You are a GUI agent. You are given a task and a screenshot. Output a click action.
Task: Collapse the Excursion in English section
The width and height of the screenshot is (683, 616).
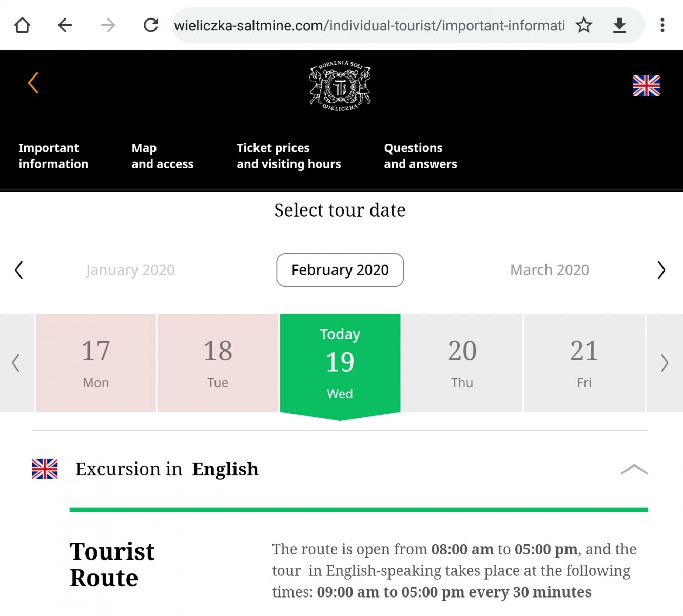(x=634, y=469)
